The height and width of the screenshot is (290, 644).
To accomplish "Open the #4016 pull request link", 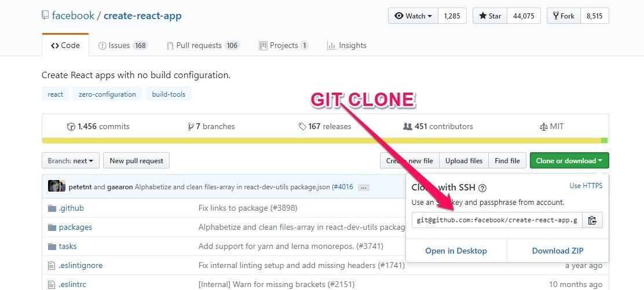I will coord(344,188).
